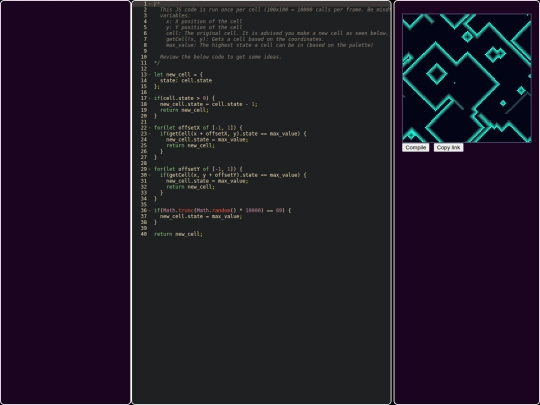Click comment 'x: X position of the cell'
540x405 pixels.
pos(204,21)
